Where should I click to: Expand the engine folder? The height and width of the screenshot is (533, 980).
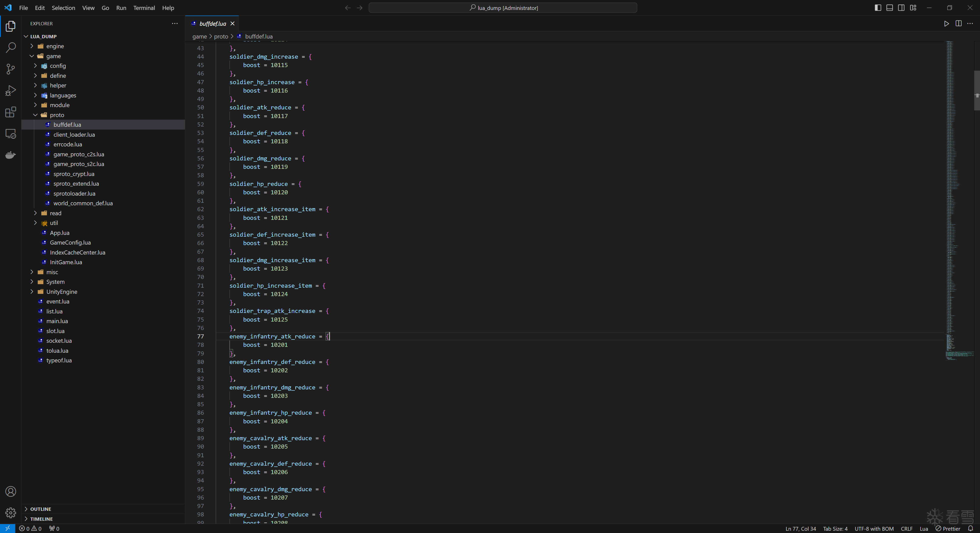point(55,46)
